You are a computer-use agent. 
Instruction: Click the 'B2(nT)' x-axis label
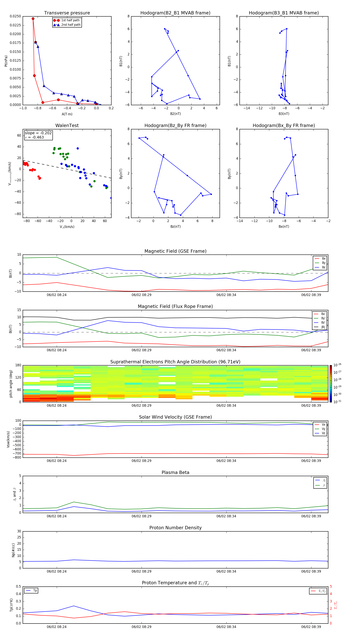click(175, 114)
